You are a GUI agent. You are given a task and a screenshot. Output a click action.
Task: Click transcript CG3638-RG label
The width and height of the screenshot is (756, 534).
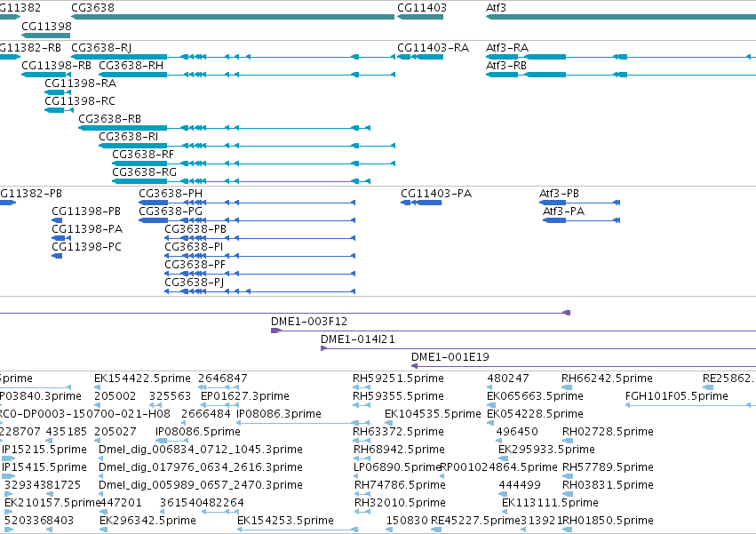145,172
